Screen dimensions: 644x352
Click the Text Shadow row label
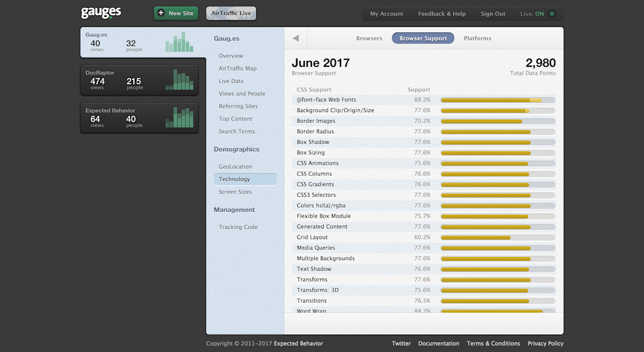click(x=314, y=269)
